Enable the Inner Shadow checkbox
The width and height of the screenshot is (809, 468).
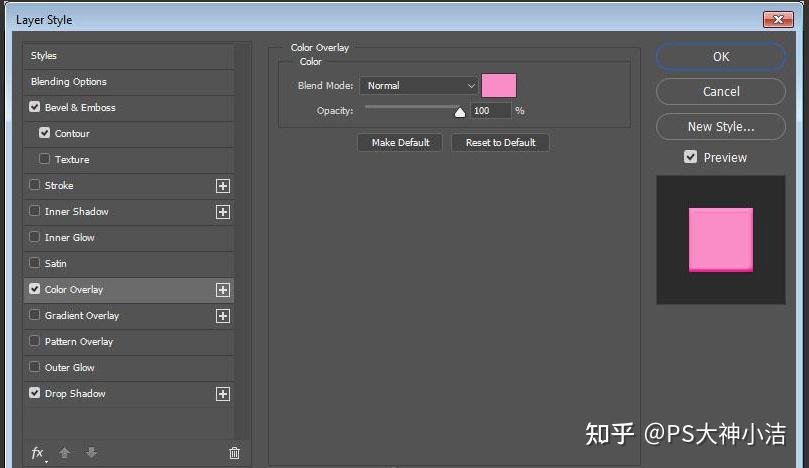point(35,211)
